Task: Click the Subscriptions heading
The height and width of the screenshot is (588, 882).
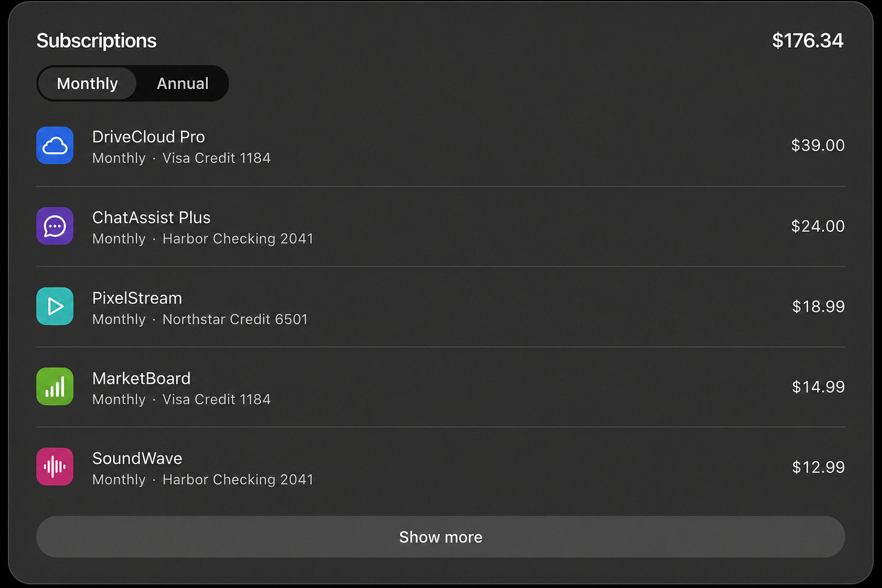Action: [96, 41]
